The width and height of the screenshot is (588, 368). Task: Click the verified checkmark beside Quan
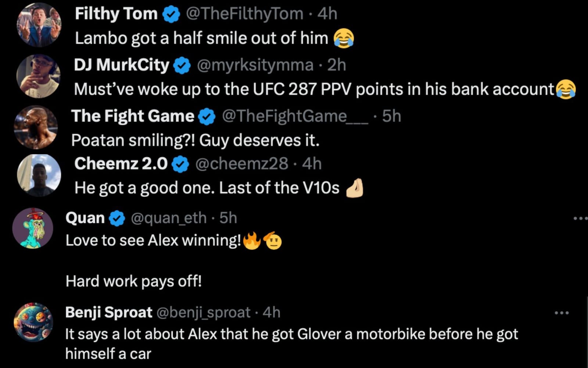click(116, 217)
